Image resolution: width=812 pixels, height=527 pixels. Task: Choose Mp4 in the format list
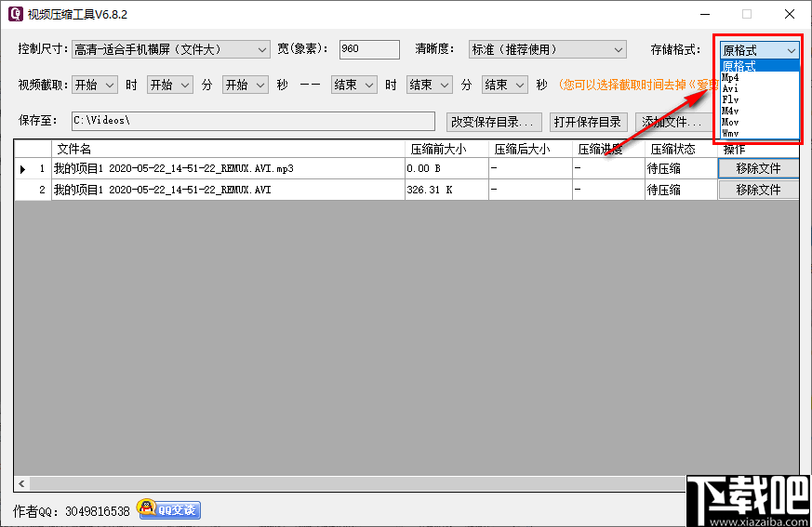[x=759, y=77]
